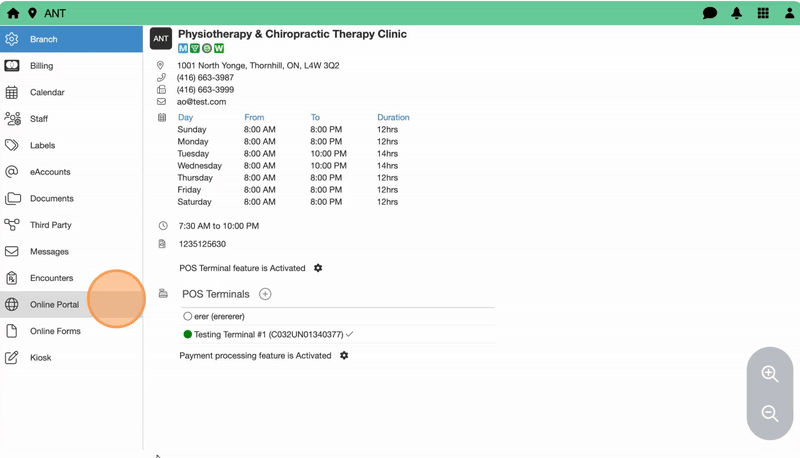Select Testing Terminal #1 radio button
This screenshot has height=458, width=800.
coord(187,334)
